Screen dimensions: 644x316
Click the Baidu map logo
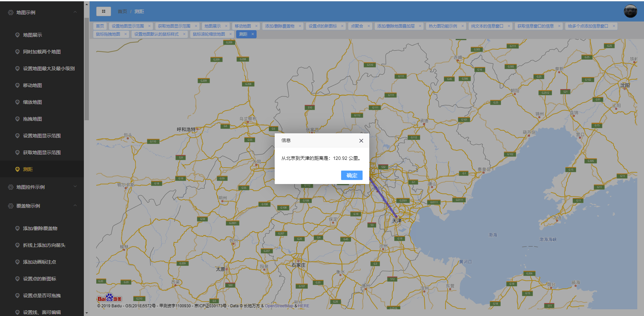point(109,298)
